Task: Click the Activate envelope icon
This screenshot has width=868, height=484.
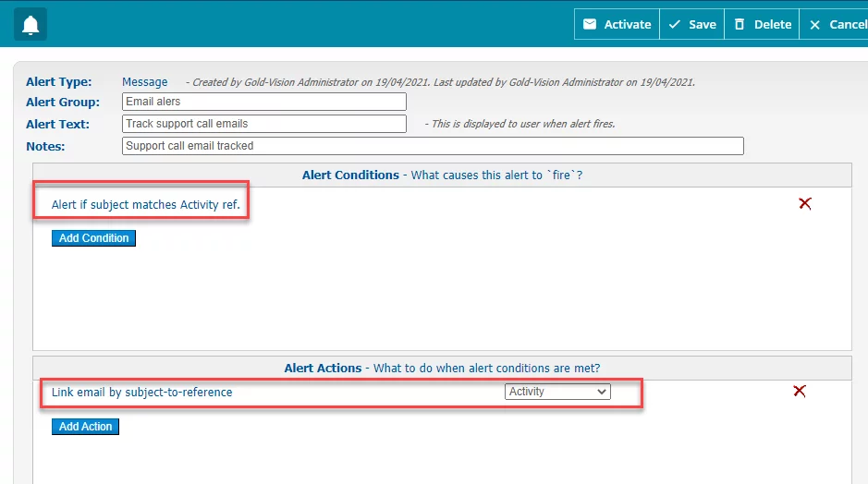Action: (590, 24)
